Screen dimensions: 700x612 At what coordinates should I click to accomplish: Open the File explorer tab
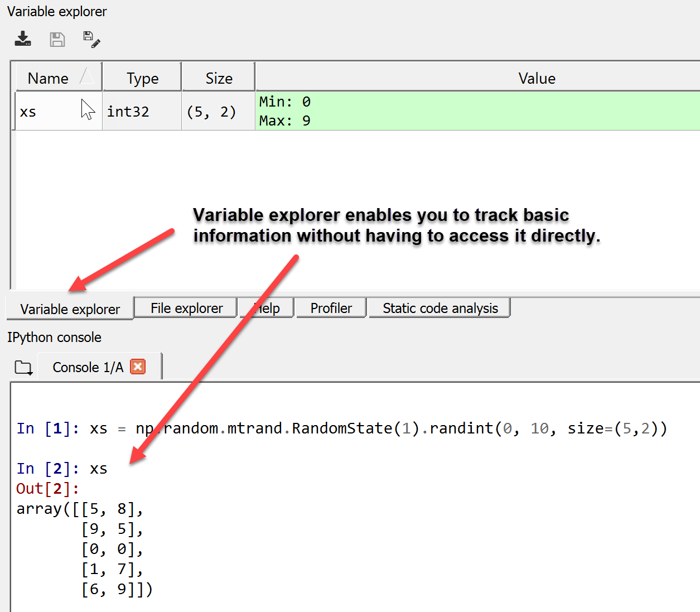point(186,308)
